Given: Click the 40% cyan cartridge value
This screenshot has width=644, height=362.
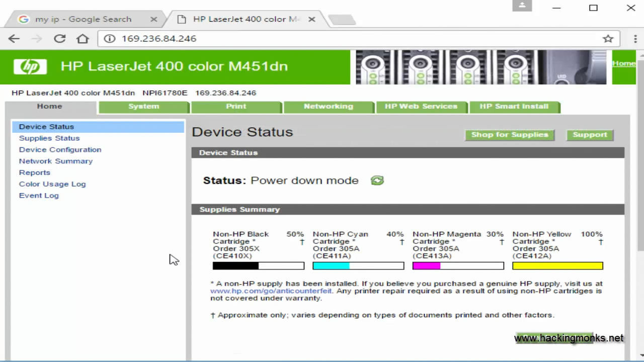Looking at the screenshot, I should pos(395,234).
